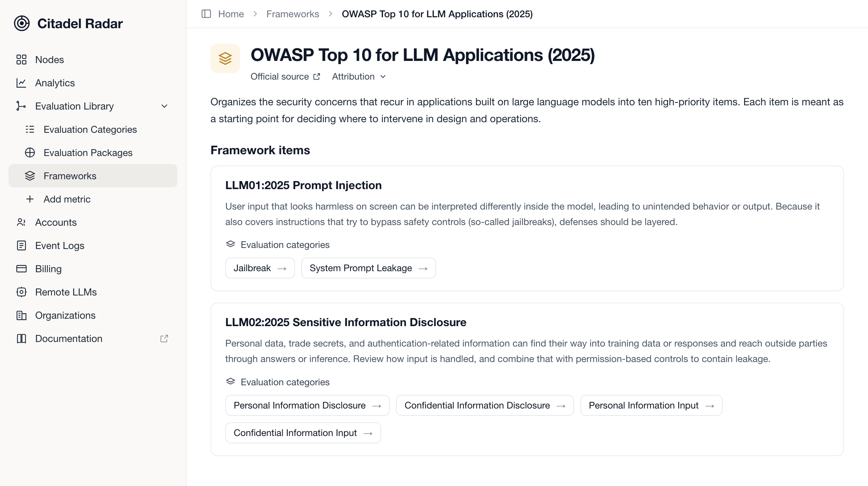Open the Jailbreak evaluation category
The width and height of the screenshot is (868, 486).
[x=260, y=268]
